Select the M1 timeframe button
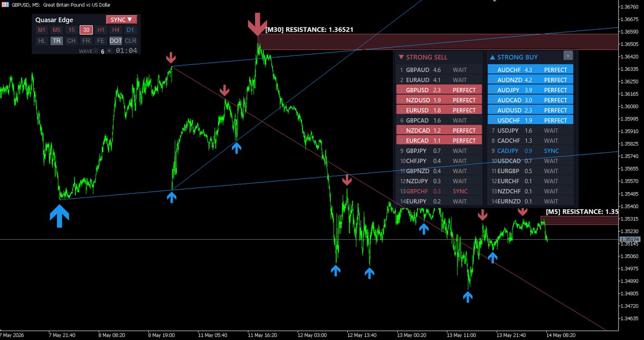Viewport: 644px width, 340px height. point(42,30)
